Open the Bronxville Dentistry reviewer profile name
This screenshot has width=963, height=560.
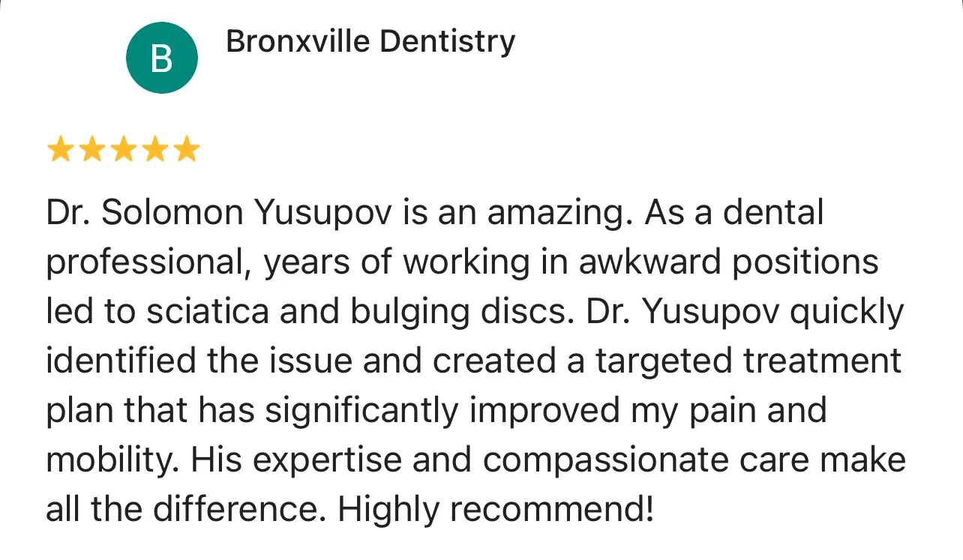[x=370, y=41]
